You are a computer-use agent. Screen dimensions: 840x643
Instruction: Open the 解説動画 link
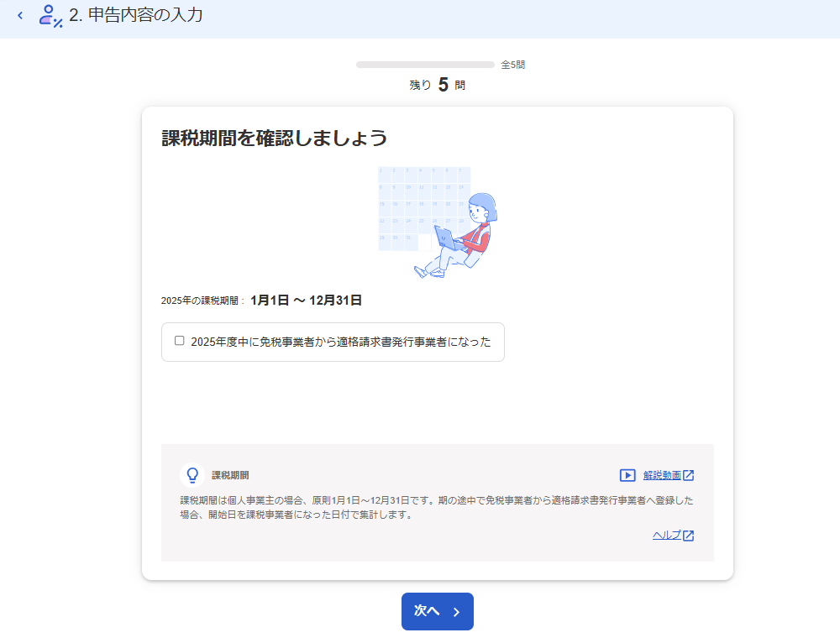click(x=662, y=475)
